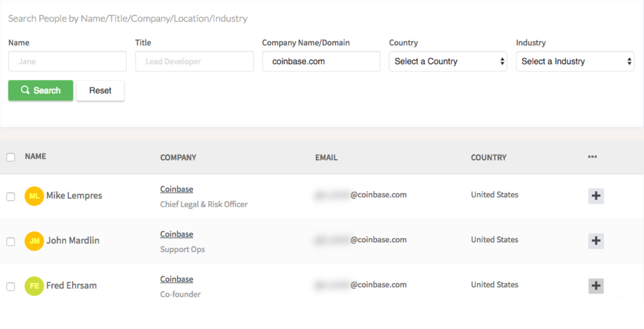Click the Company Name/Domain field with coinbase.com
This screenshot has height=329, width=644.
pos(321,61)
